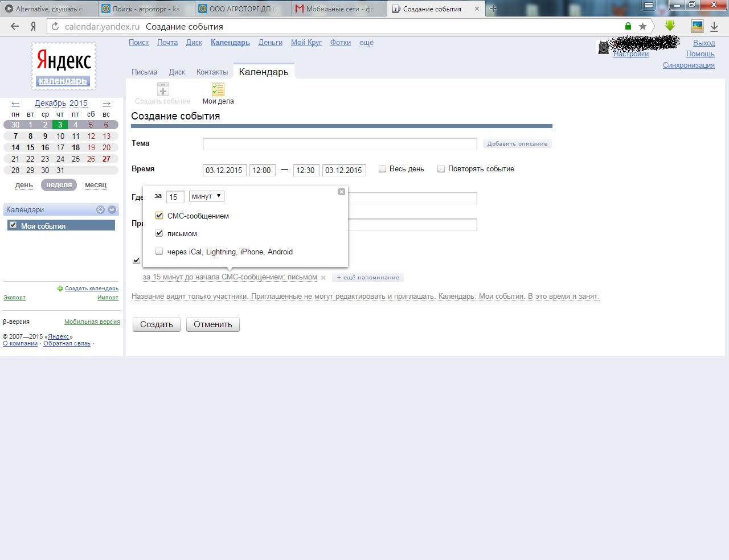Switch to ООО АГРОТОРГ browser tab
The height and width of the screenshot is (560, 729).
(x=243, y=9)
